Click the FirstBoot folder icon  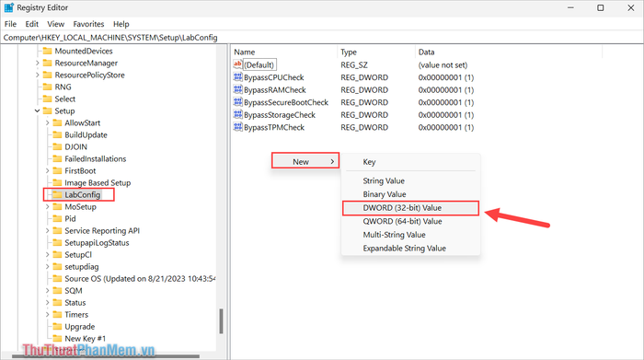coord(57,170)
